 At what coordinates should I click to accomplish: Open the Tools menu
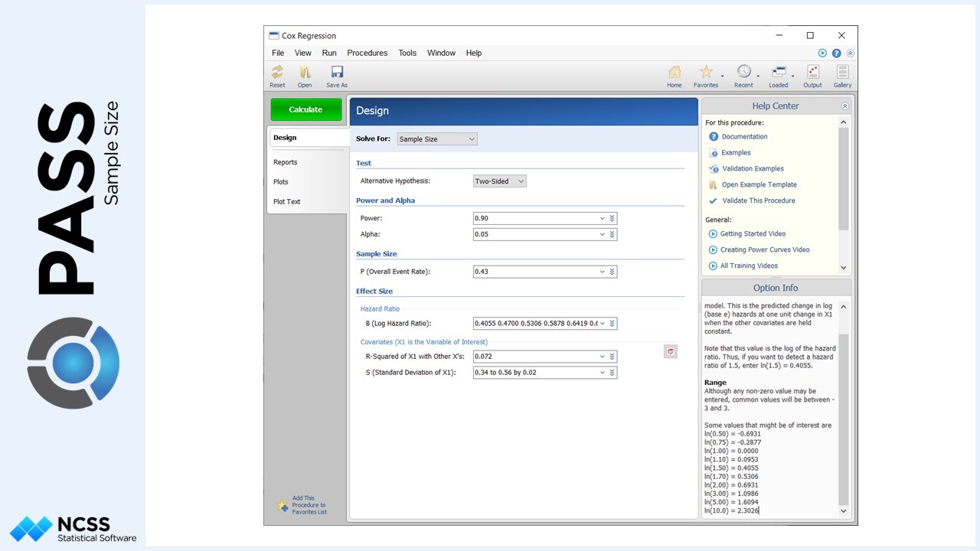(407, 53)
